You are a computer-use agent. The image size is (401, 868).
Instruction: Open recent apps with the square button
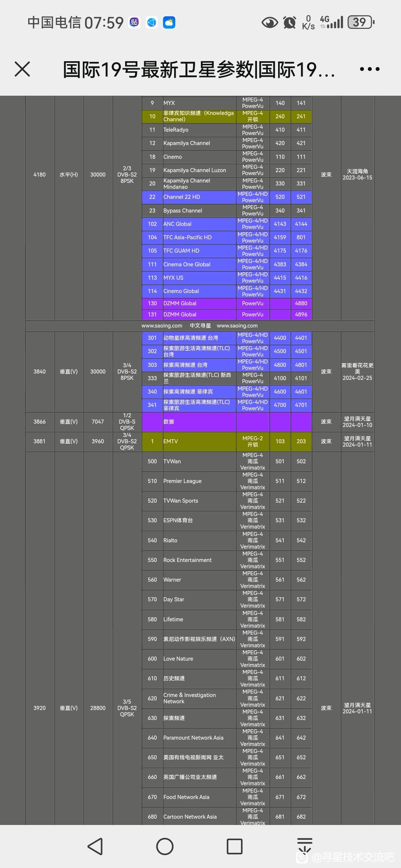(235, 846)
